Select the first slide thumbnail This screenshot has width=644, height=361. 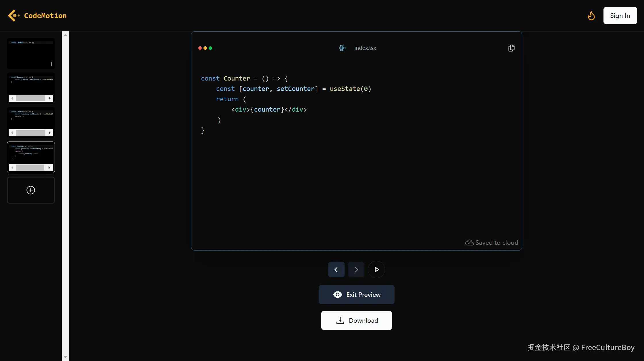(31, 54)
